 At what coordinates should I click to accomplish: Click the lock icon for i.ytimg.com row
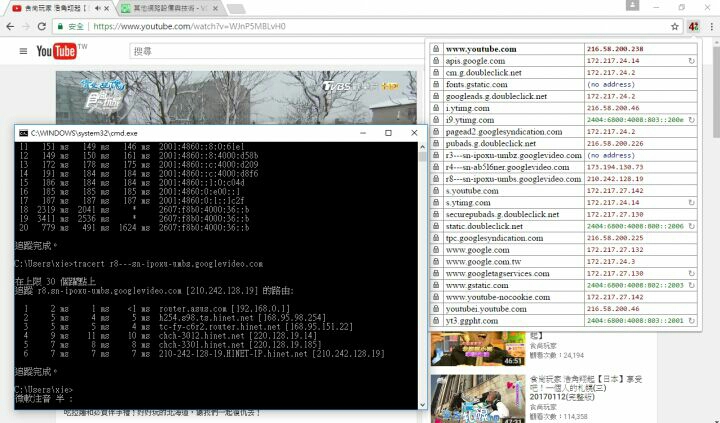click(436, 108)
